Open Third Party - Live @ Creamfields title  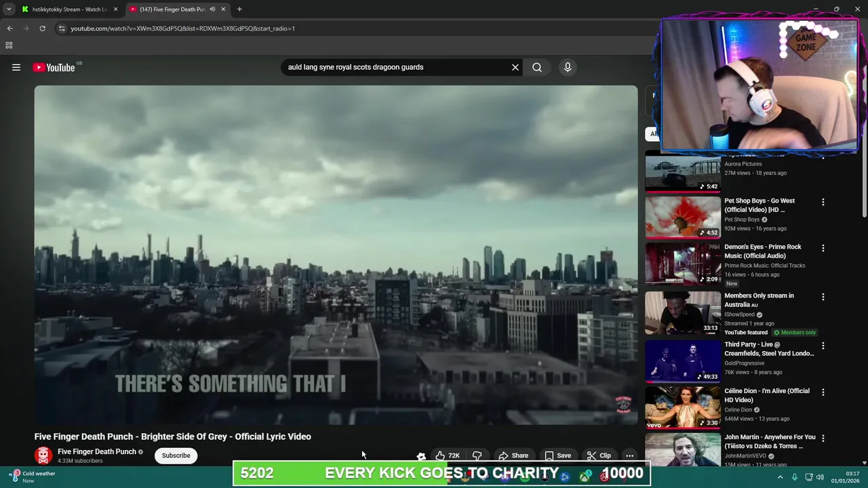point(769,348)
